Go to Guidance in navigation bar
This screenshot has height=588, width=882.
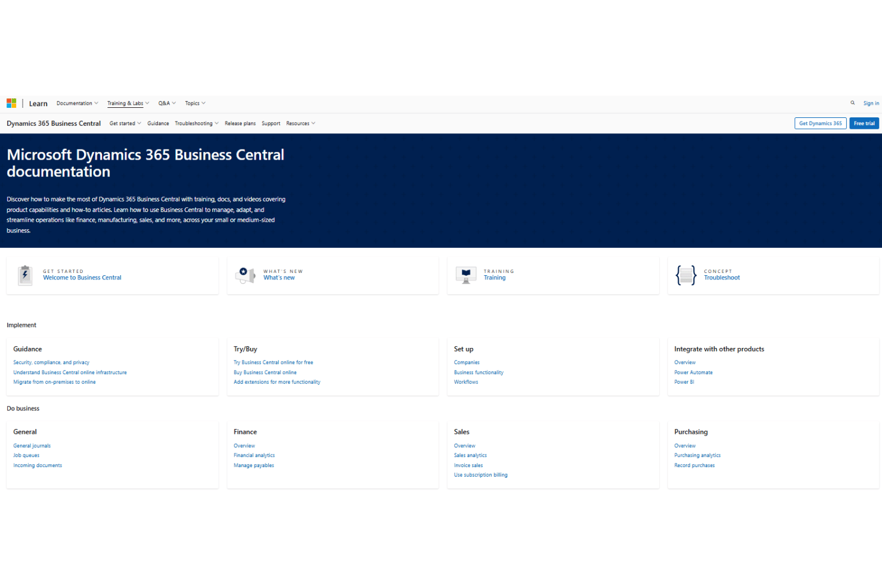[x=158, y=123]
